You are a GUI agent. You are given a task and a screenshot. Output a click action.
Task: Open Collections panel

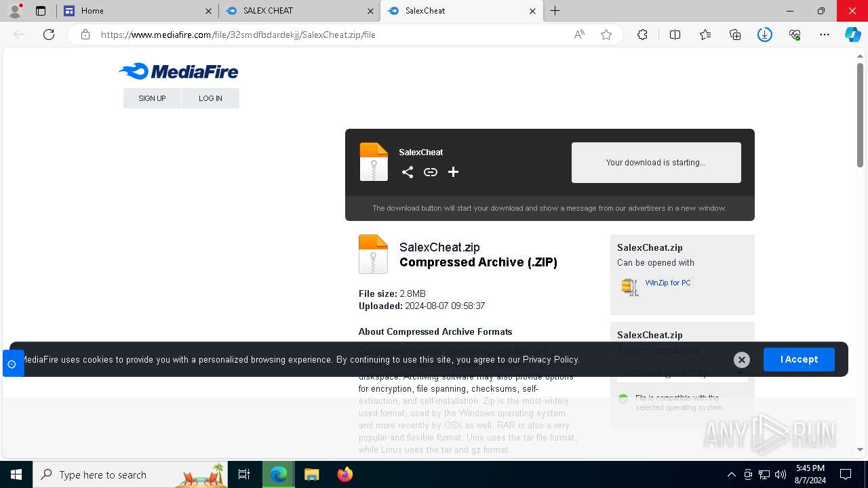click(735, 35)
